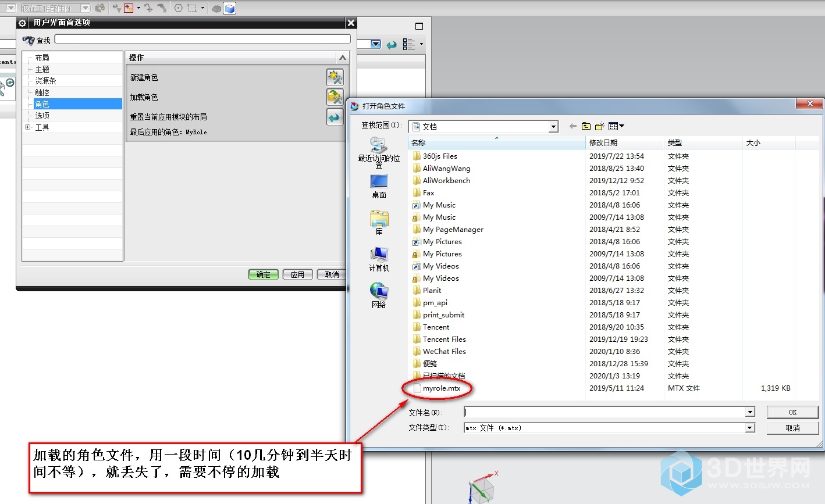Click the 查找 search input field
Image resolution: width=825 pixels, height=504 pixels.
[x=202, y=39]
